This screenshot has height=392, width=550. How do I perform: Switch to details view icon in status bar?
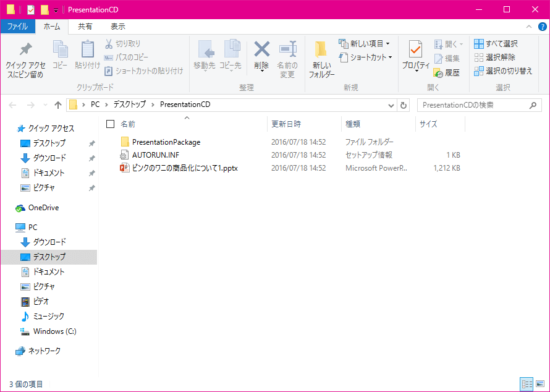527,384
